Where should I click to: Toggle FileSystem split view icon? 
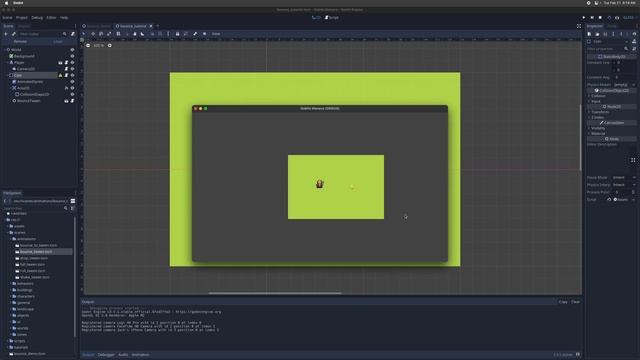[x=73, y=201]
